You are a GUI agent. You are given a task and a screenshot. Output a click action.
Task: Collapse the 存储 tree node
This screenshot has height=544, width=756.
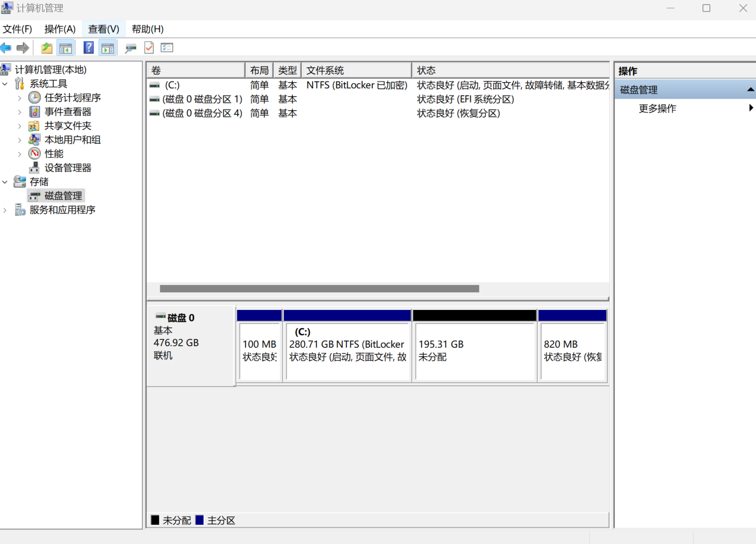coord(5,182)
